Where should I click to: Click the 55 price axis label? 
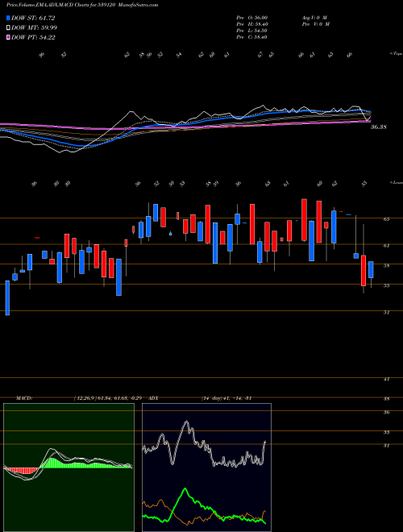pos(386,285)
